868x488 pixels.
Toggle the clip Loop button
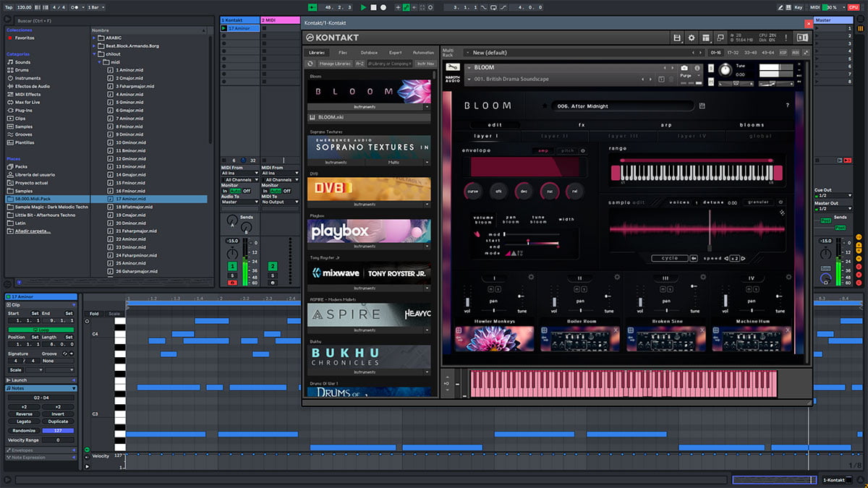click(41, 329)
